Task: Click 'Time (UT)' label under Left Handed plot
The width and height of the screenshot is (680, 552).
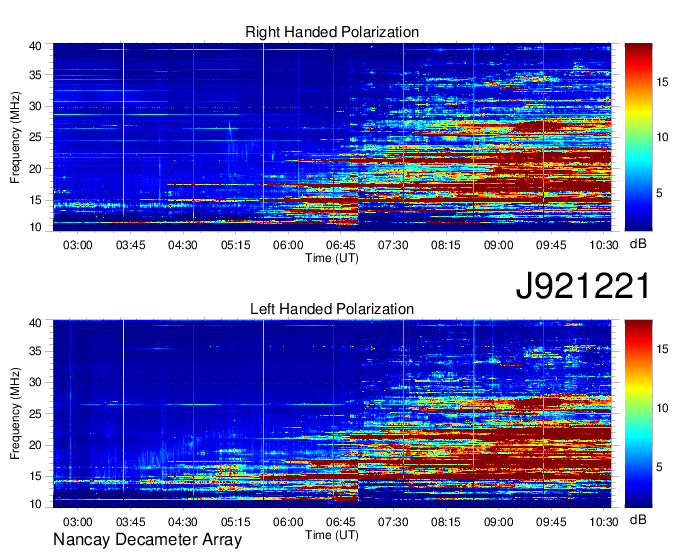Action: pos(332,535)
